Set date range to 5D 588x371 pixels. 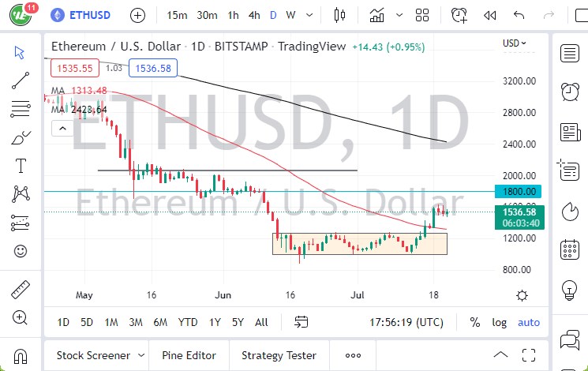[x=87, y=322]
